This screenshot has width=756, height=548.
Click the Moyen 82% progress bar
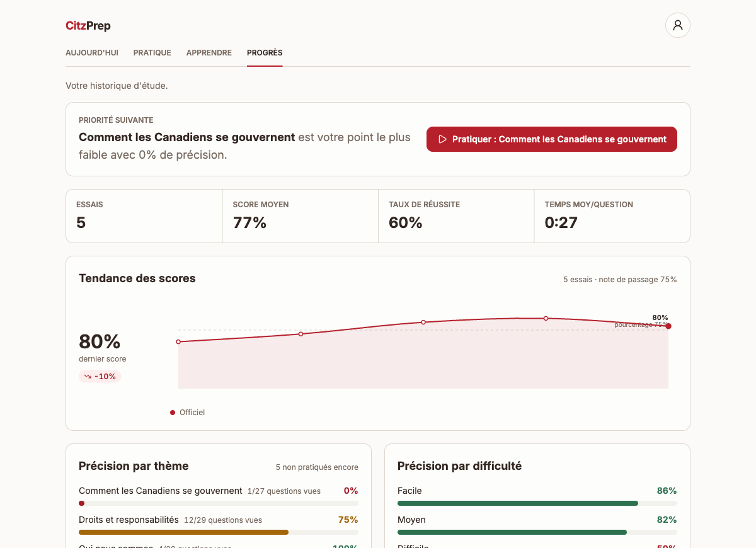click(537, 532)
